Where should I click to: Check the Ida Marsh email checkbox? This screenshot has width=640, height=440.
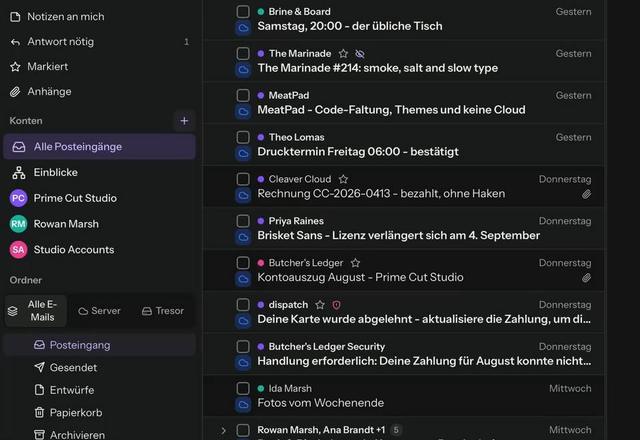243,388
